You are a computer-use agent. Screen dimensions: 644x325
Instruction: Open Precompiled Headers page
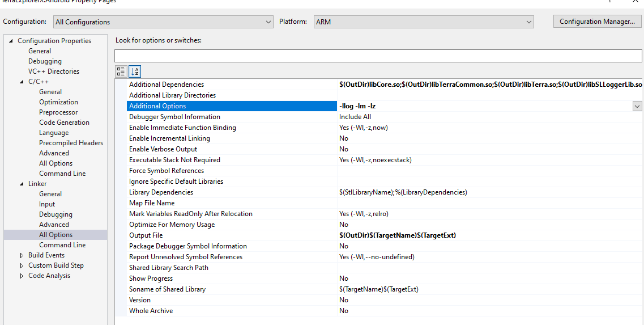click(x=71, y=143)
